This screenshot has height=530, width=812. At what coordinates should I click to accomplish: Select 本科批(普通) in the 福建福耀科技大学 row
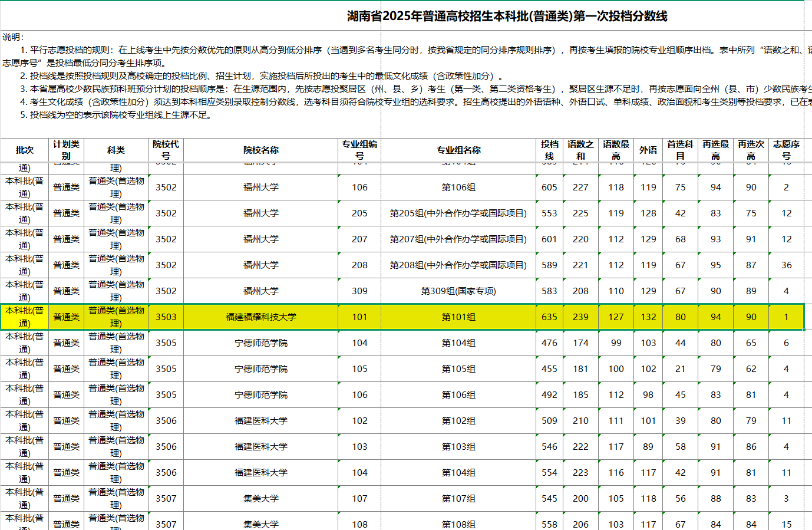point(24,317)
